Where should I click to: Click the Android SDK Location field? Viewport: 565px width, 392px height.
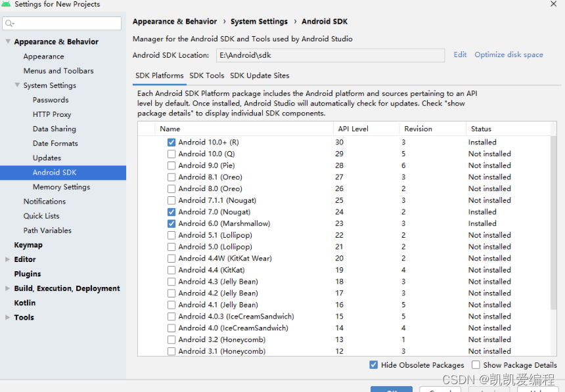[x=330, y=56]
